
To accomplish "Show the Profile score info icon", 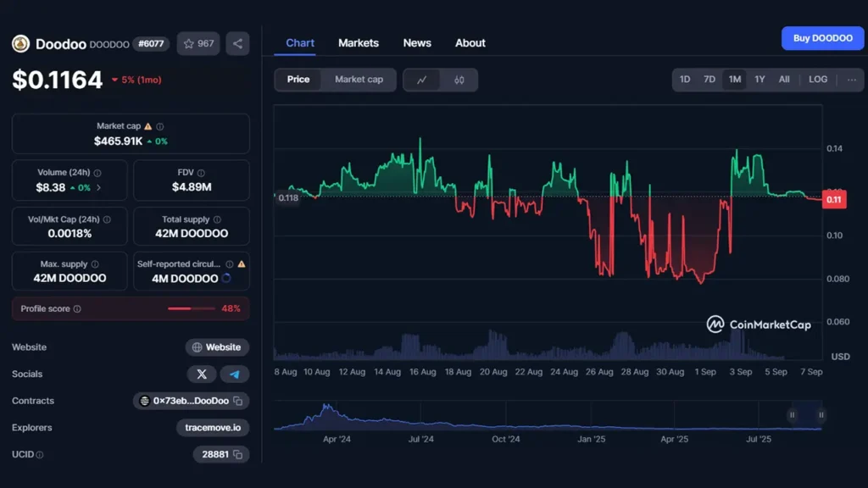I will pyautogui.click(x=77, y=308).
